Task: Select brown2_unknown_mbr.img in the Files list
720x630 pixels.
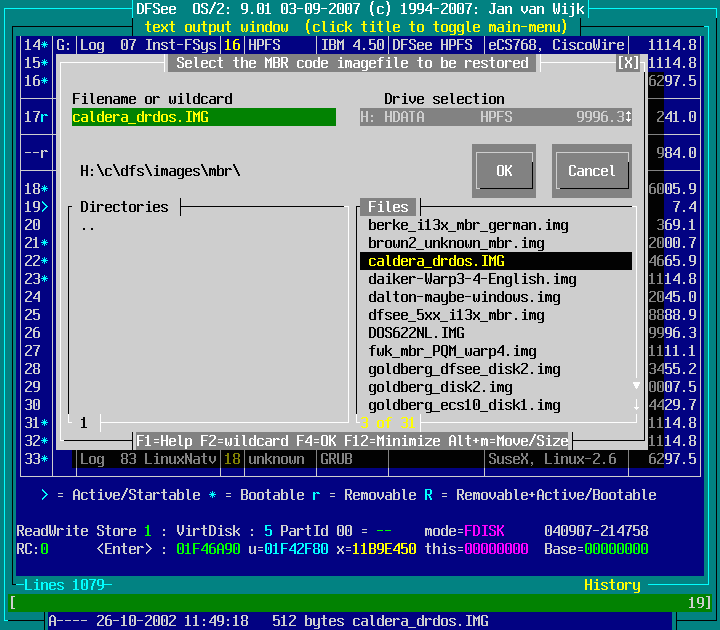Action: [x=456, y=243]
